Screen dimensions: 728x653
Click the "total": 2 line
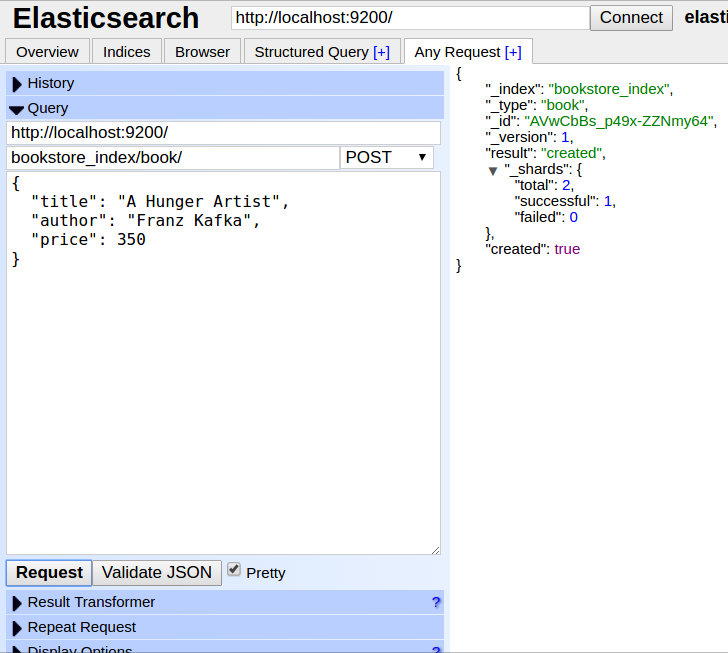544,185
